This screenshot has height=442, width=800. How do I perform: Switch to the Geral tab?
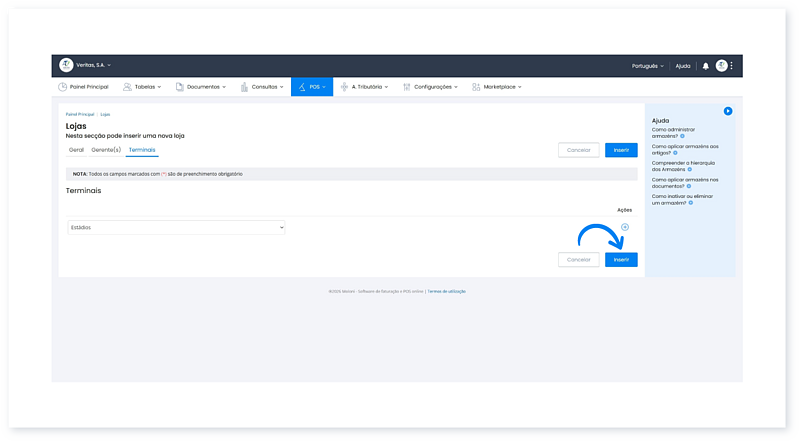coord(76,149)
